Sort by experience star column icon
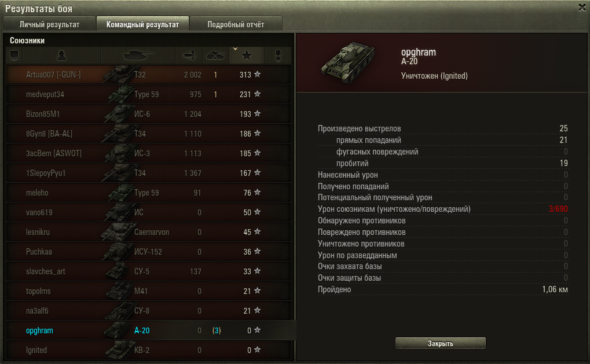The height and width of the screenshot is (364, 590). [247, 56]
